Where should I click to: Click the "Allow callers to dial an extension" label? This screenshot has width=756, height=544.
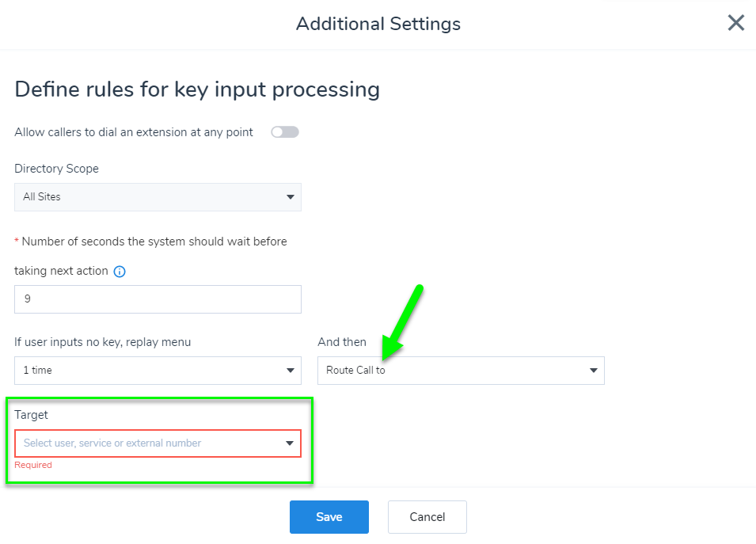pos(134,132)
